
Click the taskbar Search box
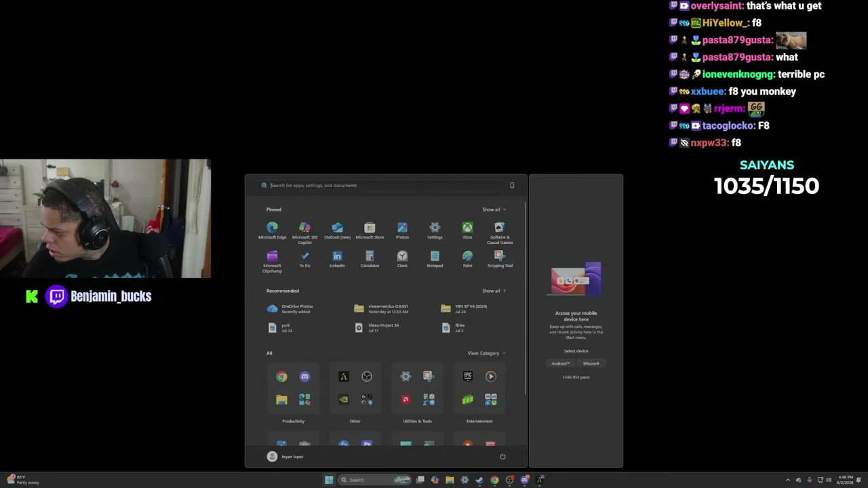(x=375, y=480)
